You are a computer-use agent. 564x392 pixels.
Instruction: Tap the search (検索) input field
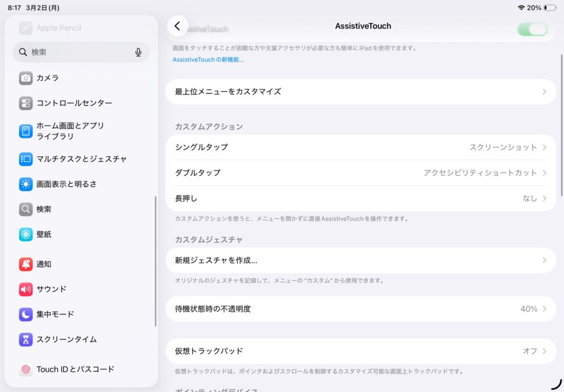(x=77, y=52)
